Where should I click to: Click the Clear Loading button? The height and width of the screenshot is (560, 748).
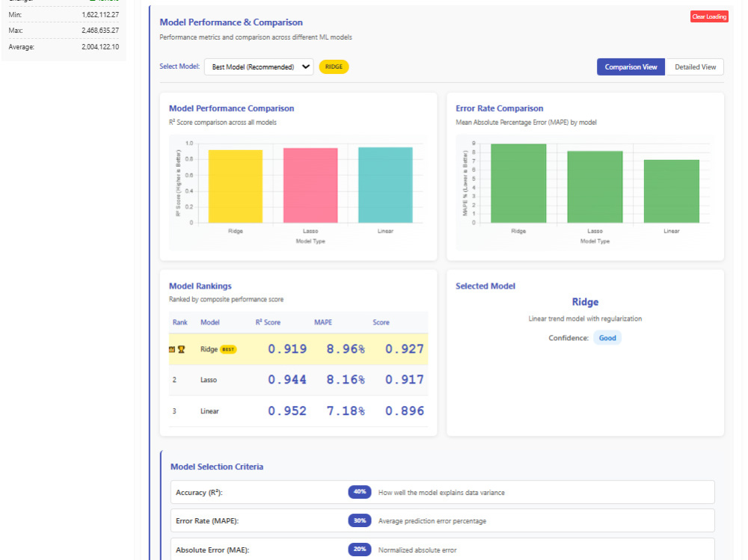tap(708, 16)
